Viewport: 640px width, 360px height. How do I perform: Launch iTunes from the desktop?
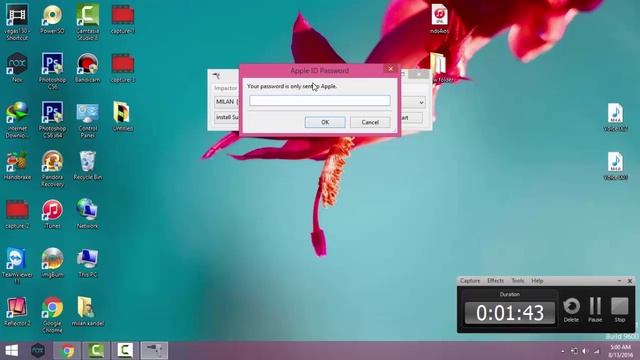pos(52,214)
